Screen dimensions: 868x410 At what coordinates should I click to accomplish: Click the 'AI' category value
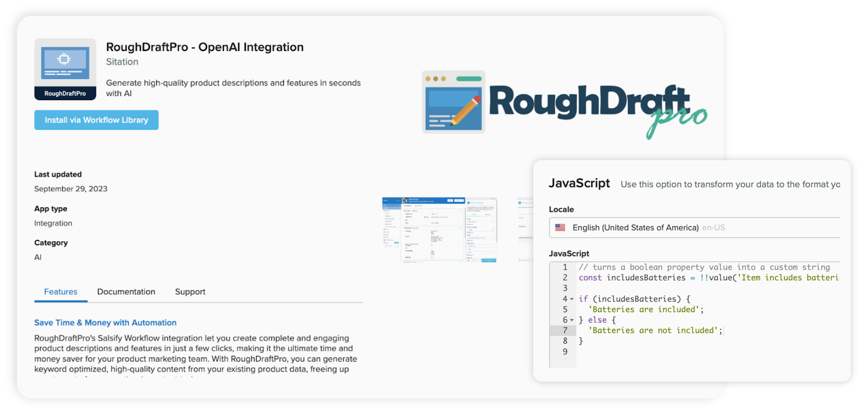click(x=38, y=257)
